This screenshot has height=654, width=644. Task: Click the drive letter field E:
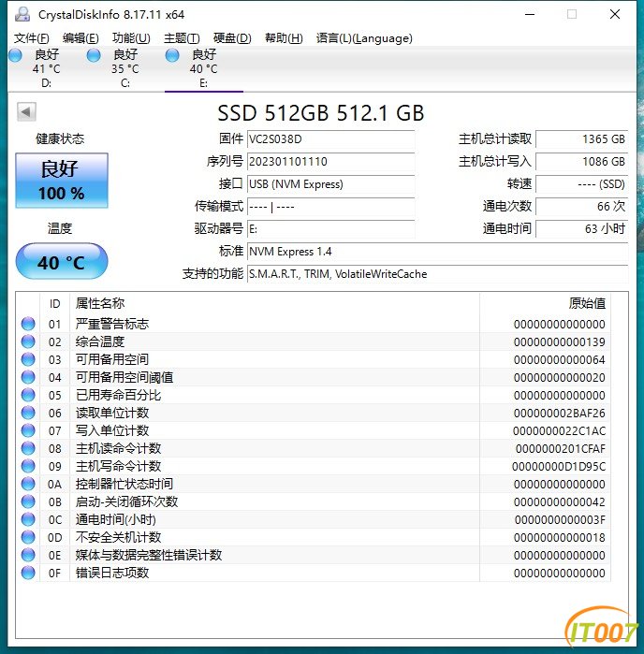point(331,229)
